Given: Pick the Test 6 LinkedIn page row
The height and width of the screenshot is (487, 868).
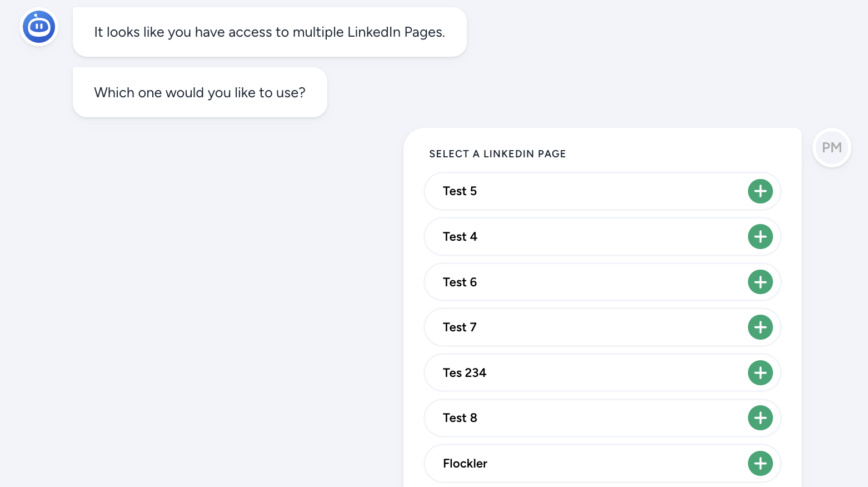Looking at the screenshot, I should coord(602,282).
